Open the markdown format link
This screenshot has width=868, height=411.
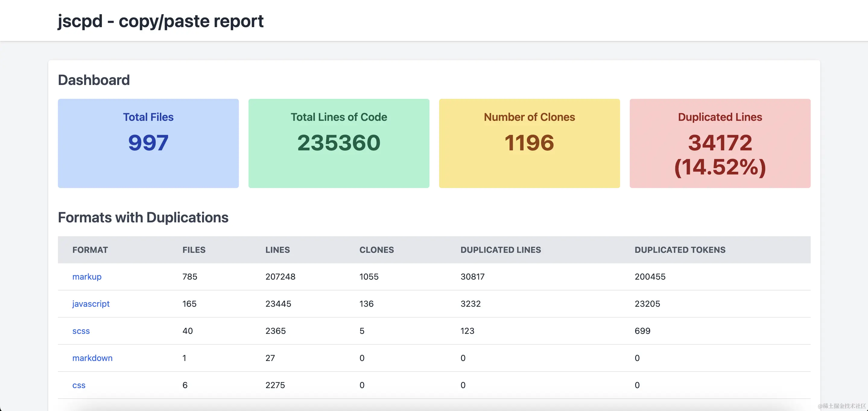pyautogui.click(x=92, y=358)
